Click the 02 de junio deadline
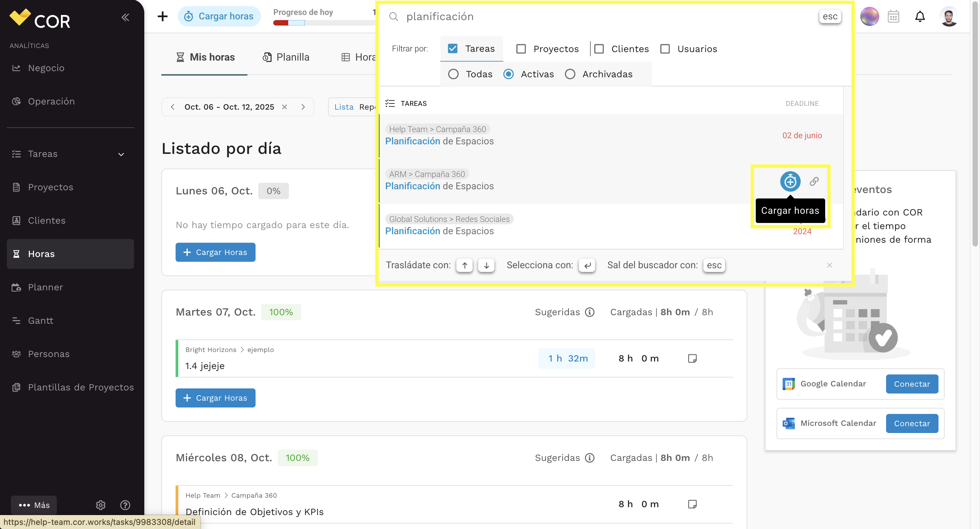The image size is (980, 529). 802,135
